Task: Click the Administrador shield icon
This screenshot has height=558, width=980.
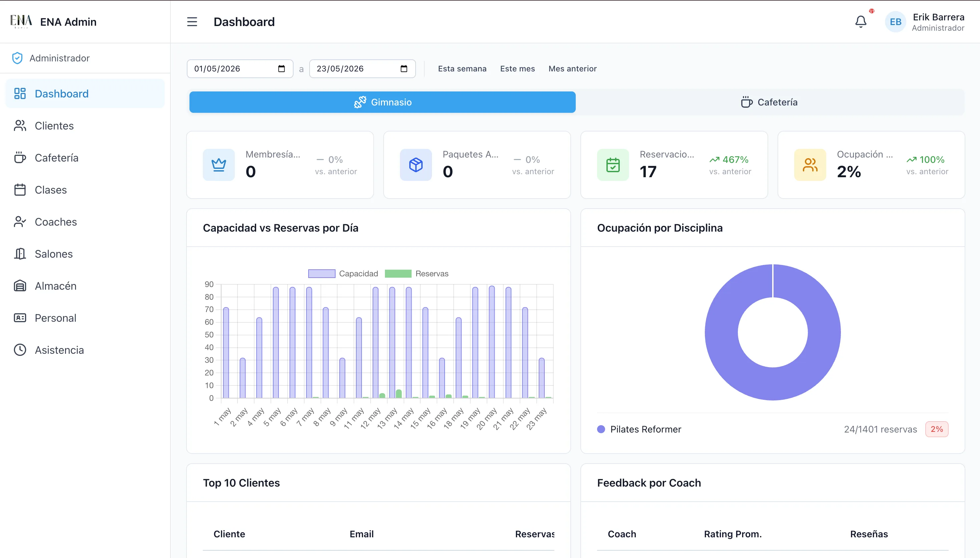Action: (17, 58)
